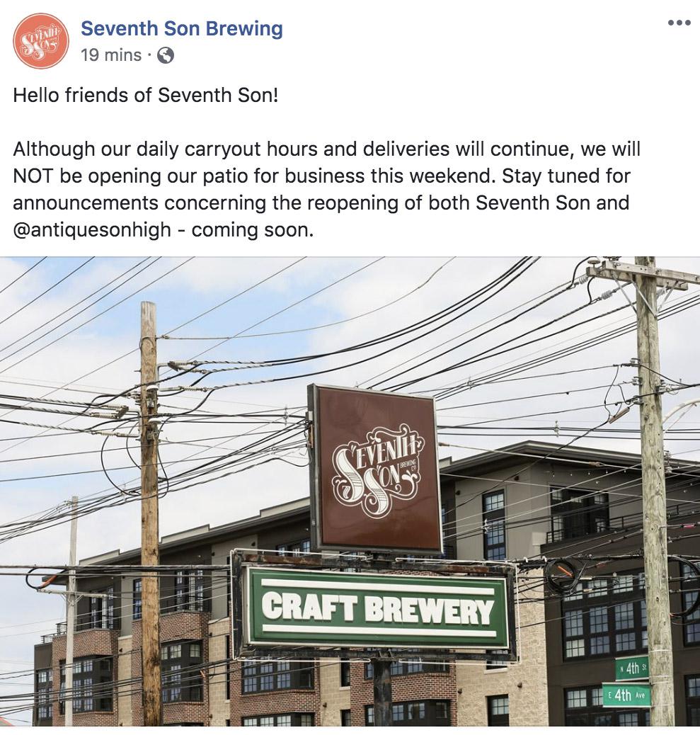Click the Seventh Son logo on brown sign

pyautogui.click(x=378, y=471)
